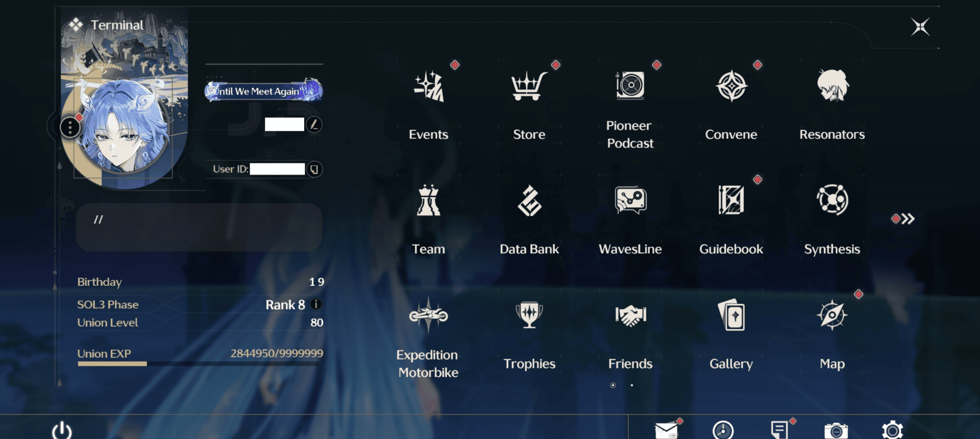
Task: Close the Terminal with the X icon
Action: 920,27
